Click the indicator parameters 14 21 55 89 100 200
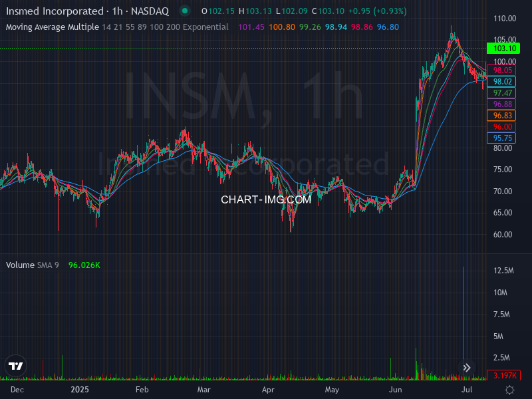The height and width of the screenshot is (399, 532). (141, 27)
